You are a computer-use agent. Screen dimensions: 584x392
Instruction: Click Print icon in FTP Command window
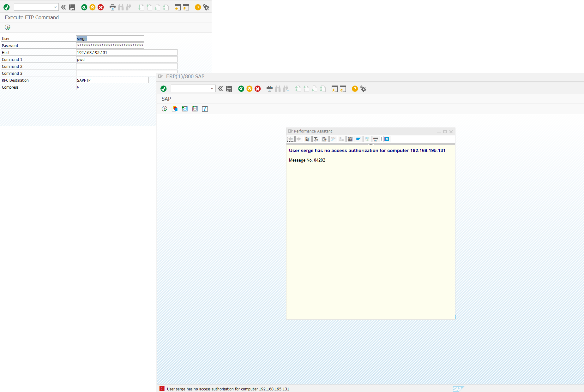point(112,7)
